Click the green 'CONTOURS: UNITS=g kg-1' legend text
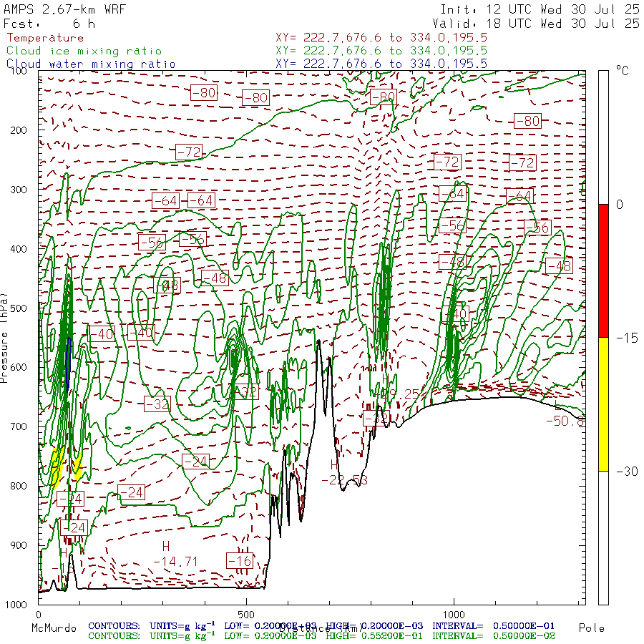The image size is (644, 644). [x=152, y=636]
